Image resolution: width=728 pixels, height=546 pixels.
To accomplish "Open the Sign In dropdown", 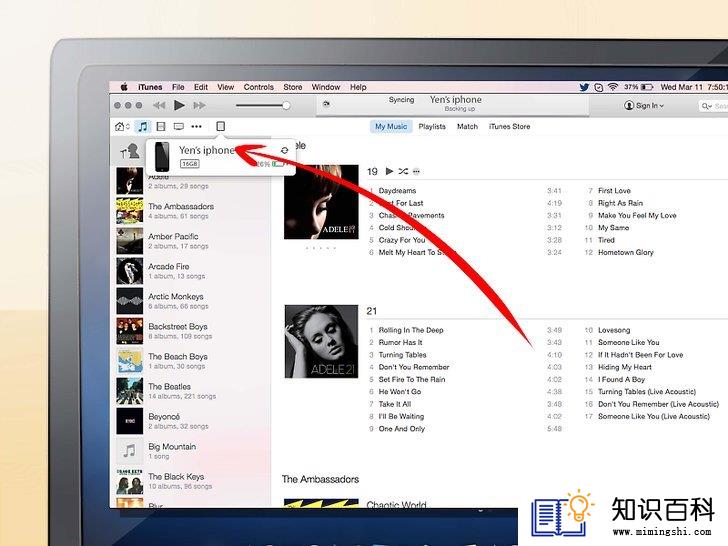I will 644,105.
